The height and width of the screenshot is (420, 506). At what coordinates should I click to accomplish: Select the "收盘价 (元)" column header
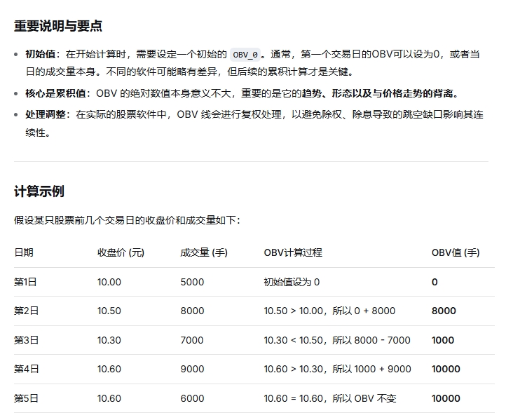[x=121, y=252]
